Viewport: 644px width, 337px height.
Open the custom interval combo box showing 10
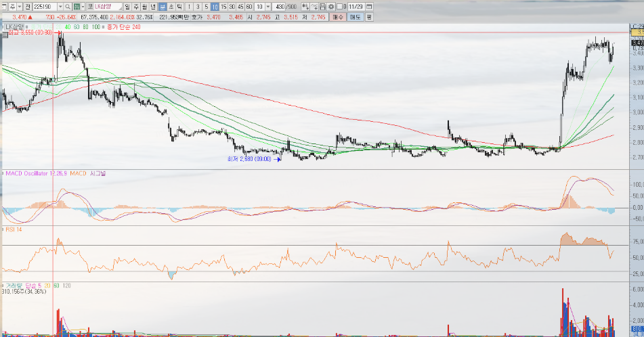263,7
